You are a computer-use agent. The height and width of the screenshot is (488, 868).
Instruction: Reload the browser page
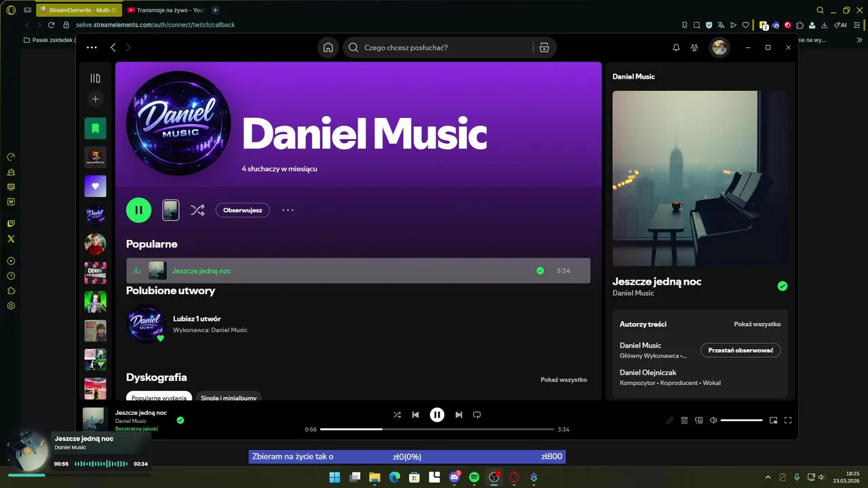click(51, 25)
